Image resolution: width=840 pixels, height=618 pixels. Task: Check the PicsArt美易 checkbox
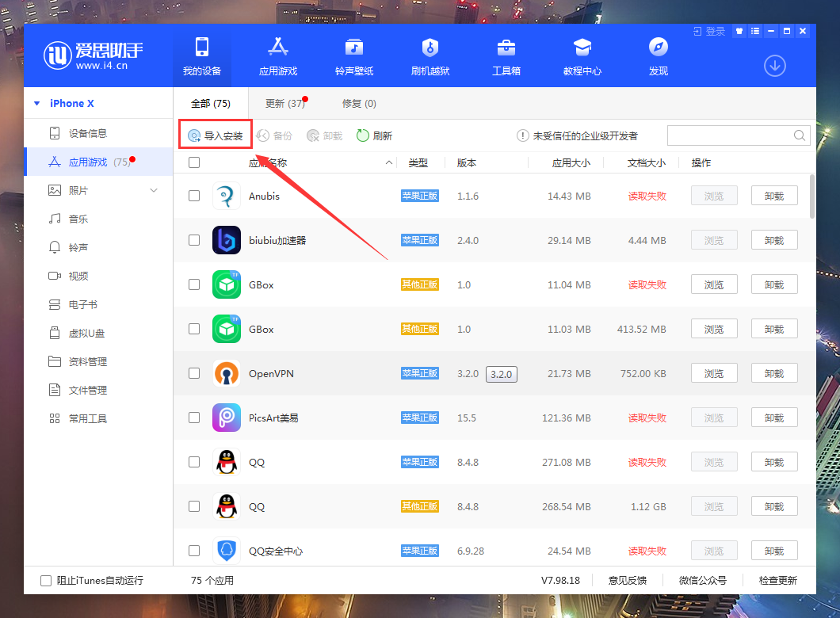(x=194, y=418)
